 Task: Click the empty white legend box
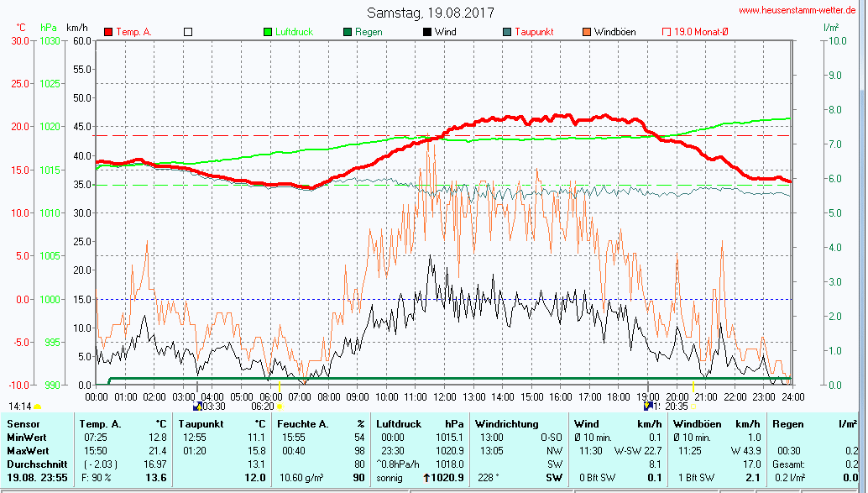[x=188, y=32]
